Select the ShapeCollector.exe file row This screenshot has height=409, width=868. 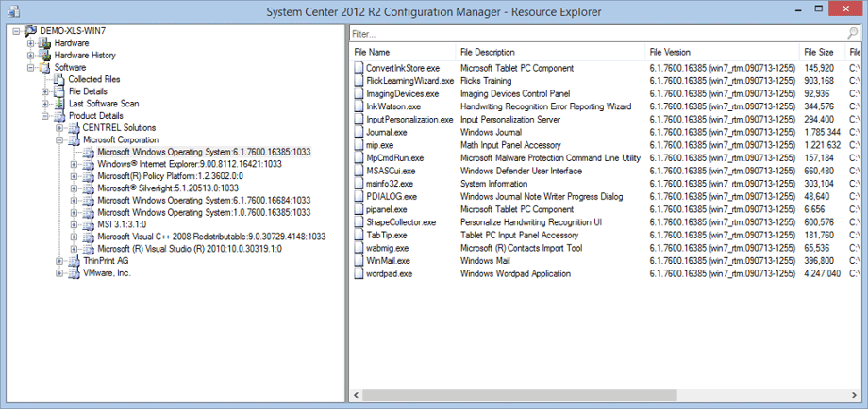tap(607, 222)
